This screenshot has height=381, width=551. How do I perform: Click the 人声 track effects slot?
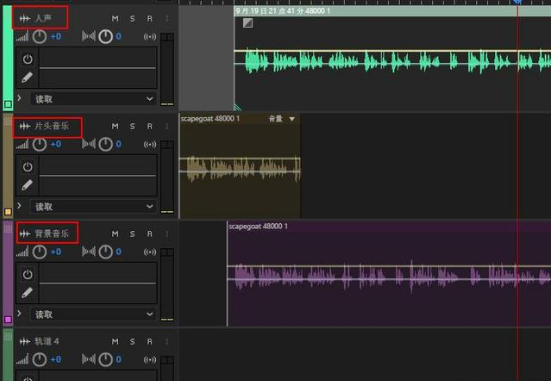click(98, 67)
